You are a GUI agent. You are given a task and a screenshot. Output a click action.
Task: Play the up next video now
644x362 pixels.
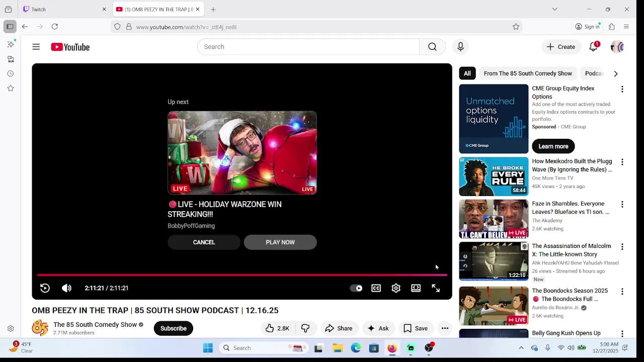280,242
